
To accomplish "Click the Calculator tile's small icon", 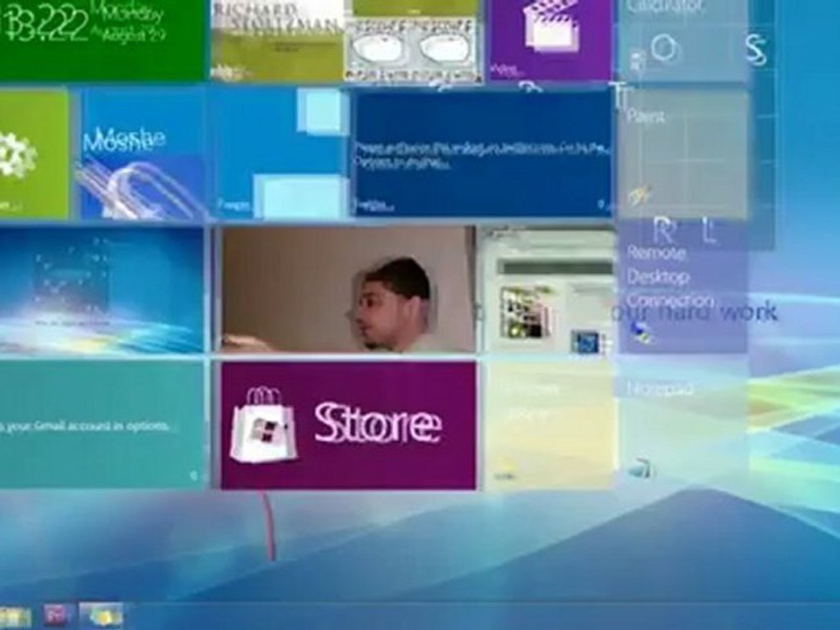I will pos(637,61).
